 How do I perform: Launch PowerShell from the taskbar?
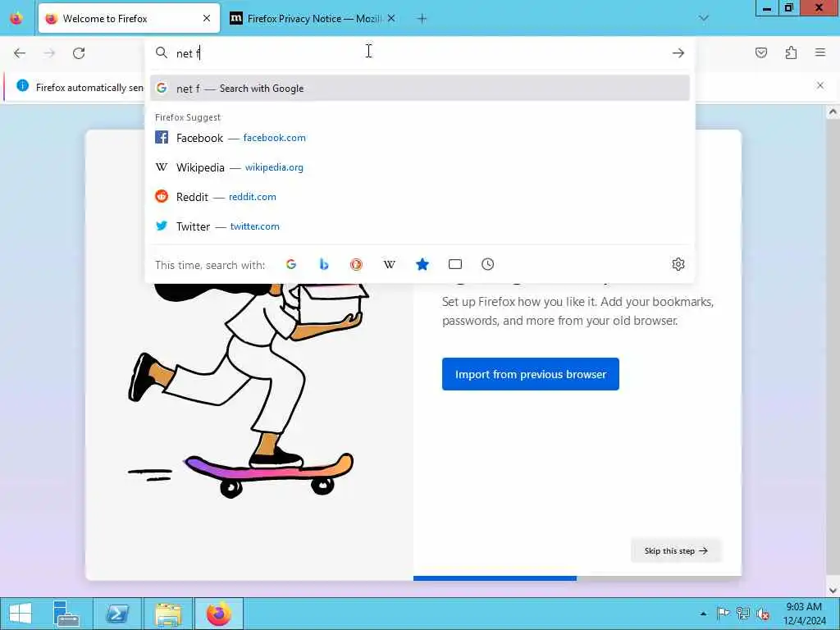coord(117,614)
